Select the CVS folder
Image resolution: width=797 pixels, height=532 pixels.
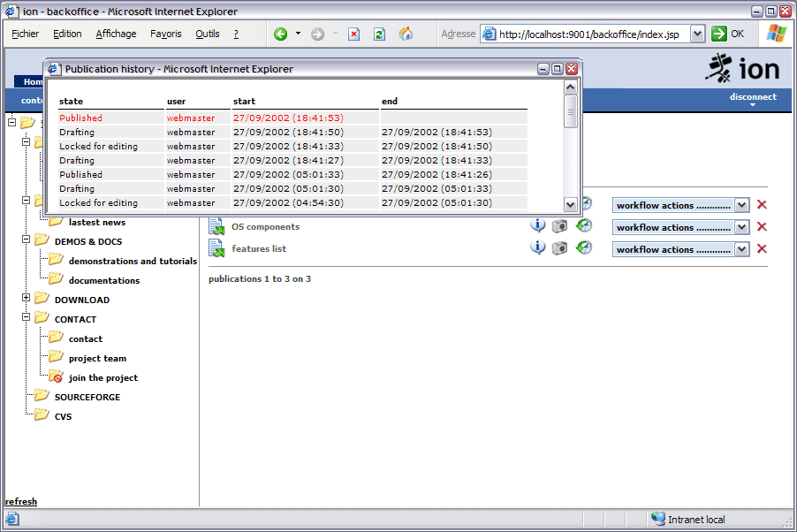[63, 416]
